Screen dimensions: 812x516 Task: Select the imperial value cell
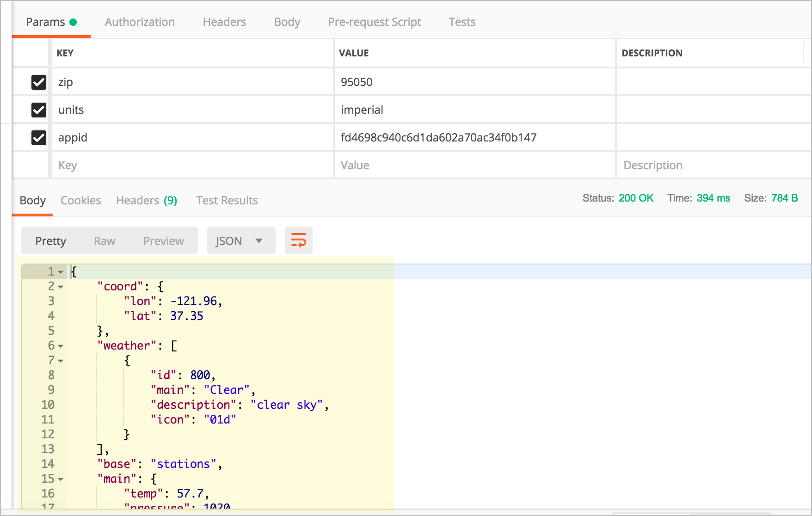pyautogui.click(x=474, y=110)
